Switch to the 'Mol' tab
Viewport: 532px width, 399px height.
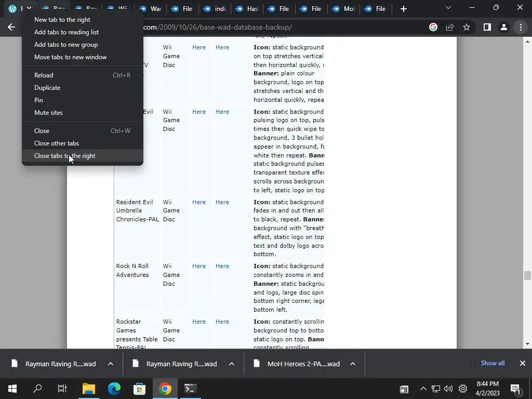click(x=344, y=9)
